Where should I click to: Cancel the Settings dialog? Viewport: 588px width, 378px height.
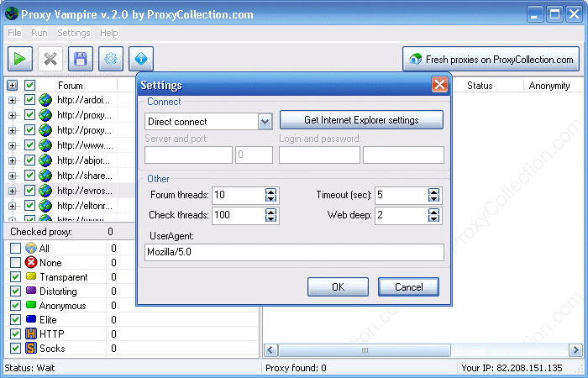[x=408, y=287]
